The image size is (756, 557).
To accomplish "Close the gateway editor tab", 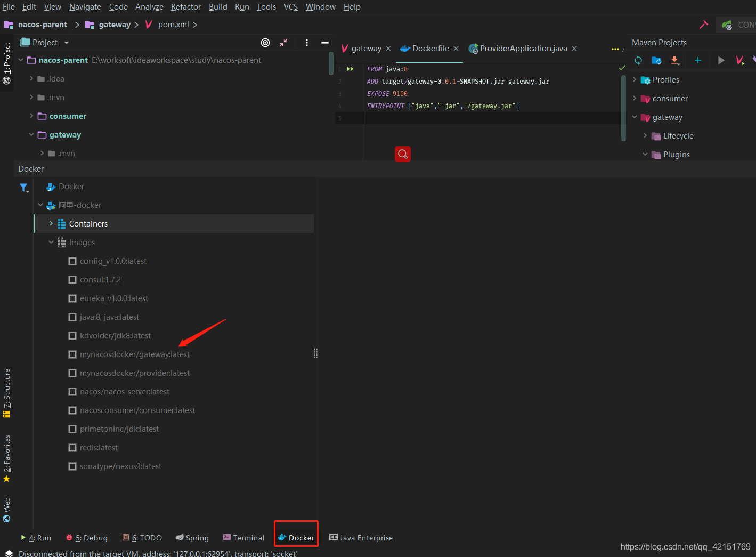I will 388,49.
